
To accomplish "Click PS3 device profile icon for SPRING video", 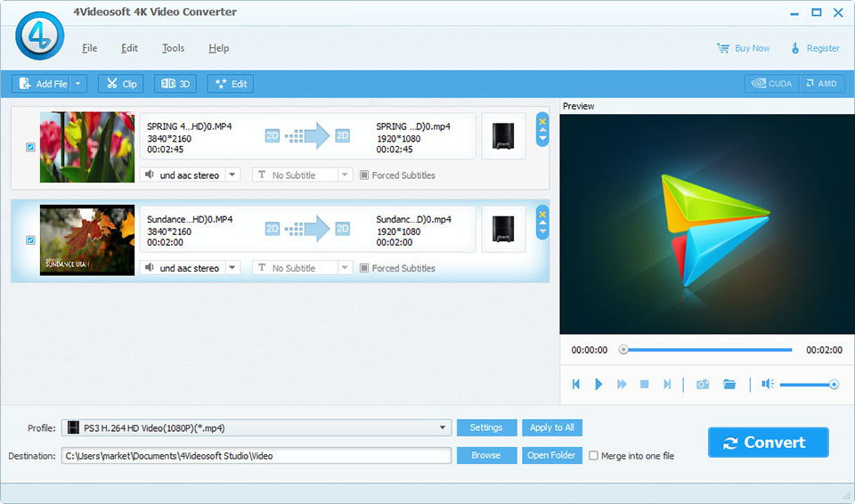I will pyautogui.click(x=503, y=136).
